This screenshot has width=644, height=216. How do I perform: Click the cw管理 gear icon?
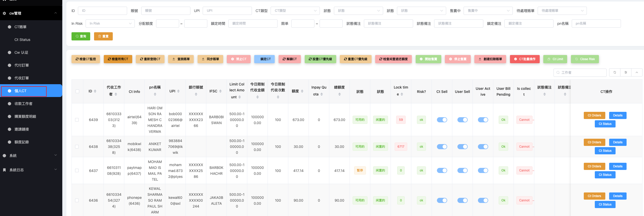pos(4,13)
